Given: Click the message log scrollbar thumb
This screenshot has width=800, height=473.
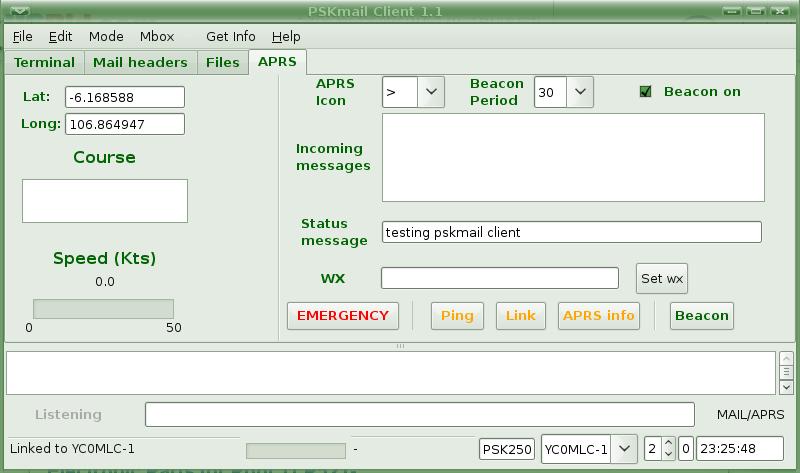Looking at the screenshot, I should coord(786,372).
